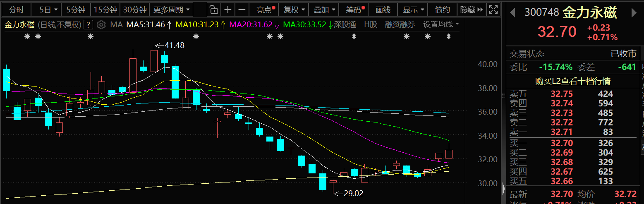Zoom in chart with plus icon
Screen dimensions: 644x204
click(228, 10)
